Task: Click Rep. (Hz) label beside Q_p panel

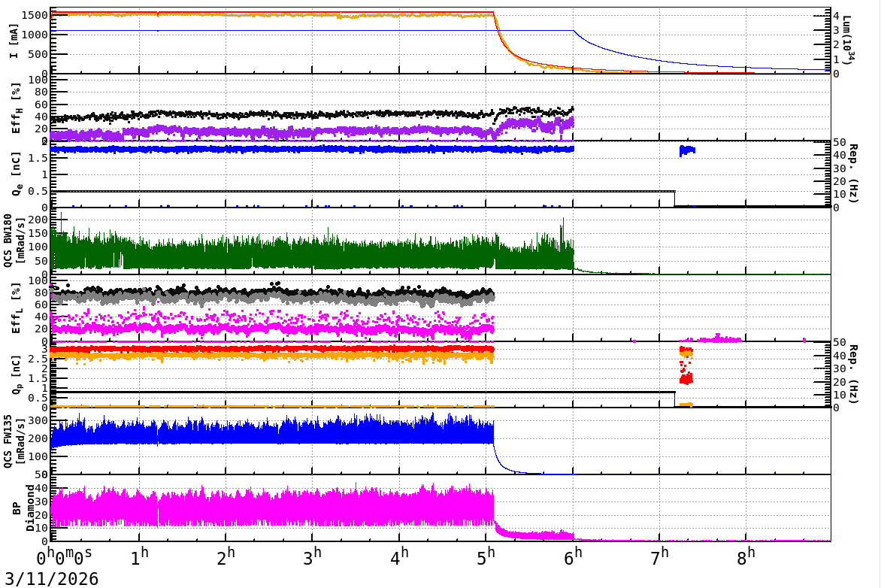Action: [852, 374]
